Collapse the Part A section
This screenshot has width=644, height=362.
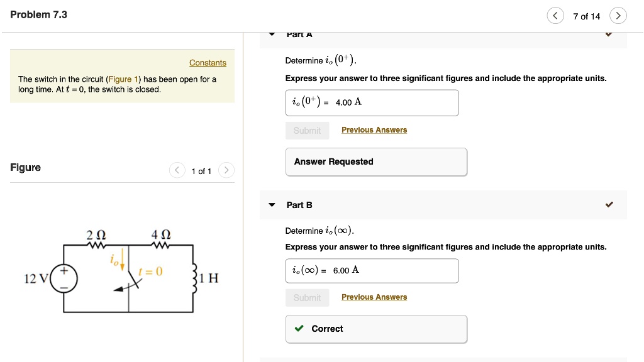point(272,34)
